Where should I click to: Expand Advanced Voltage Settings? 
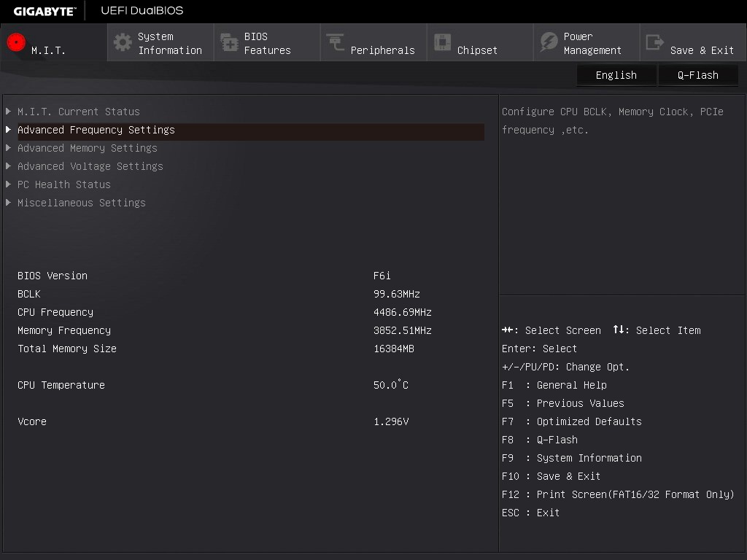[x=90, y=166]
